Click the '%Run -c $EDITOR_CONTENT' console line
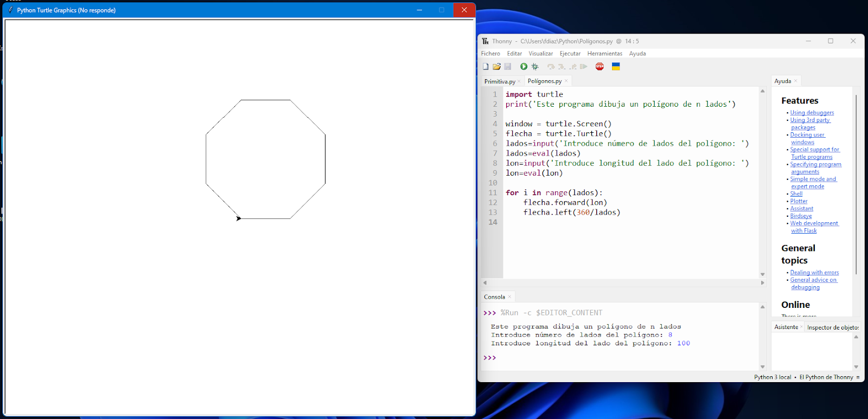Image resolution: width=868 pixels, height=419 pixels. tap(551, 313)
